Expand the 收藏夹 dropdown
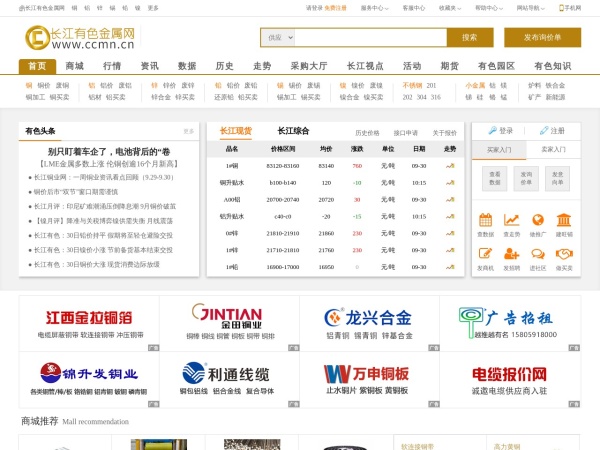The width and height of the screenshot is (600, 450). [450, 8]
